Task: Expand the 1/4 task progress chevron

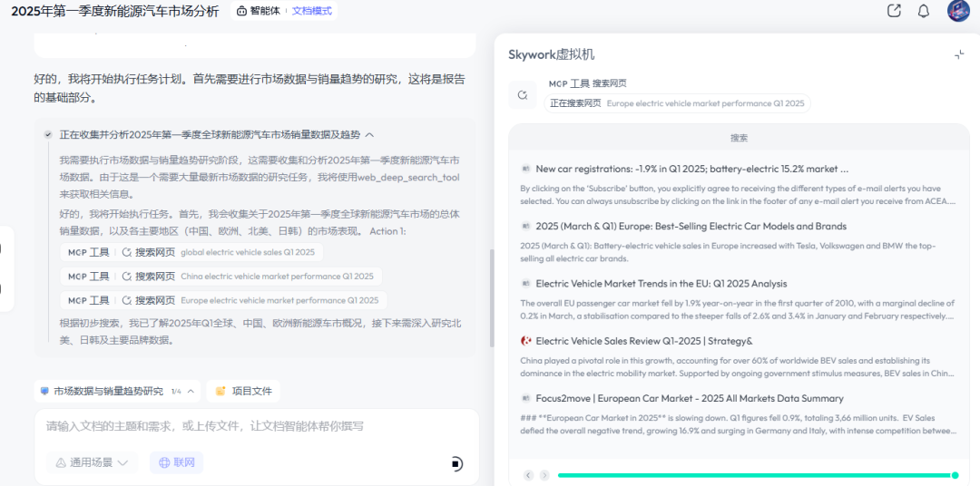Action: pyautogui.click(x=191, y=392)
